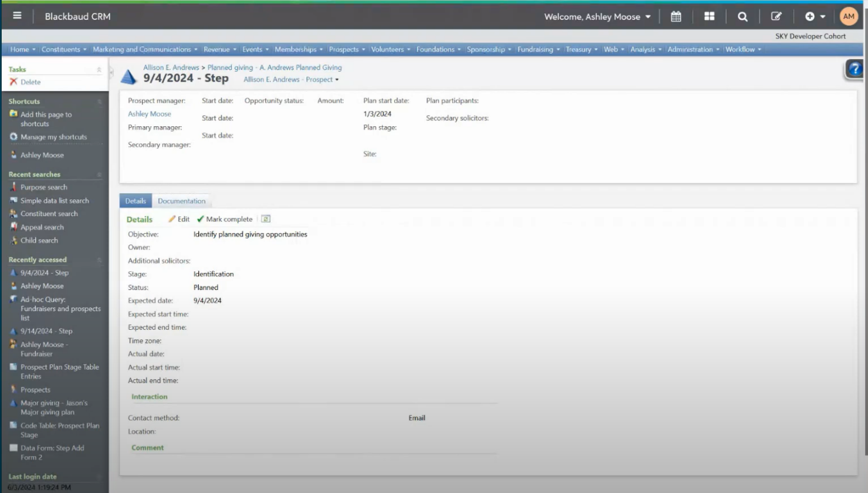Open the Allison E. Andrews breadcrumb link
This screenshot has height=493, width=868.
point(171,67)
